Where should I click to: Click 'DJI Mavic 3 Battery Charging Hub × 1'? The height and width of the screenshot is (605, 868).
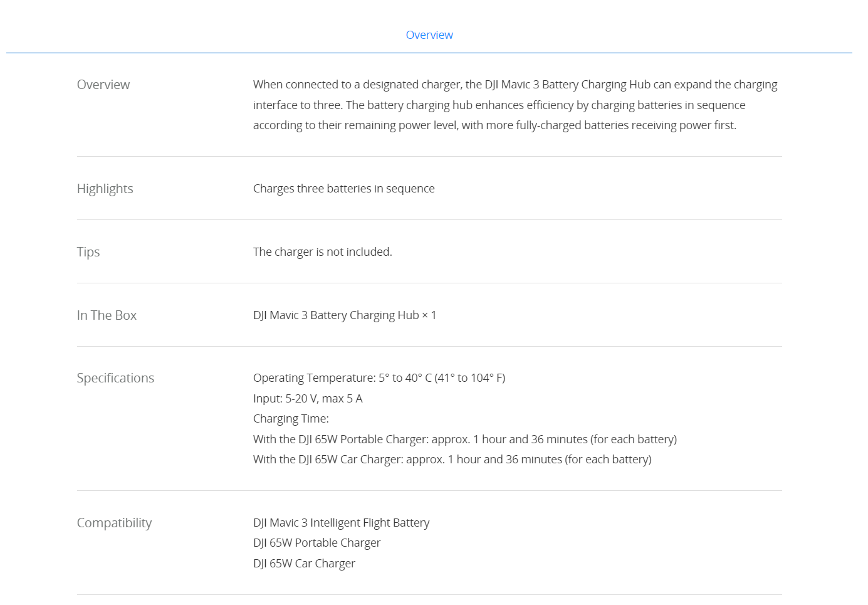(344, 315)
